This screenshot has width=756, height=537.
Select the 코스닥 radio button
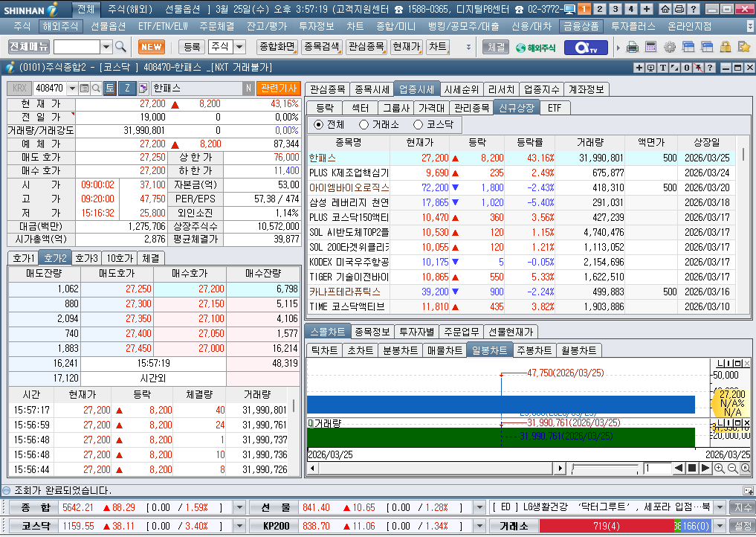[x=418, y=125]
